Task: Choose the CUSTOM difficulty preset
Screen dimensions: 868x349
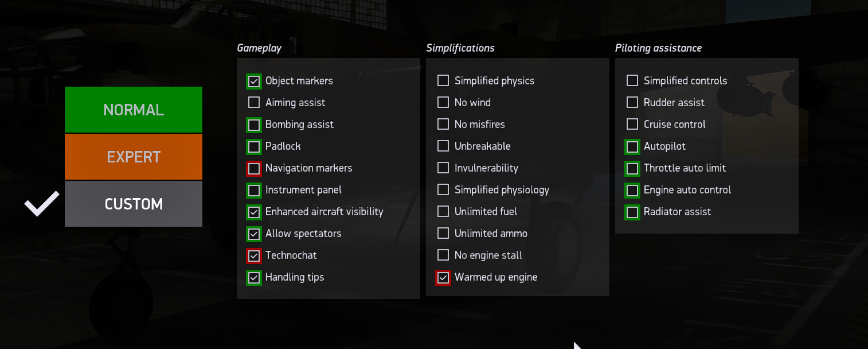Action: click(x=134, y=204)
